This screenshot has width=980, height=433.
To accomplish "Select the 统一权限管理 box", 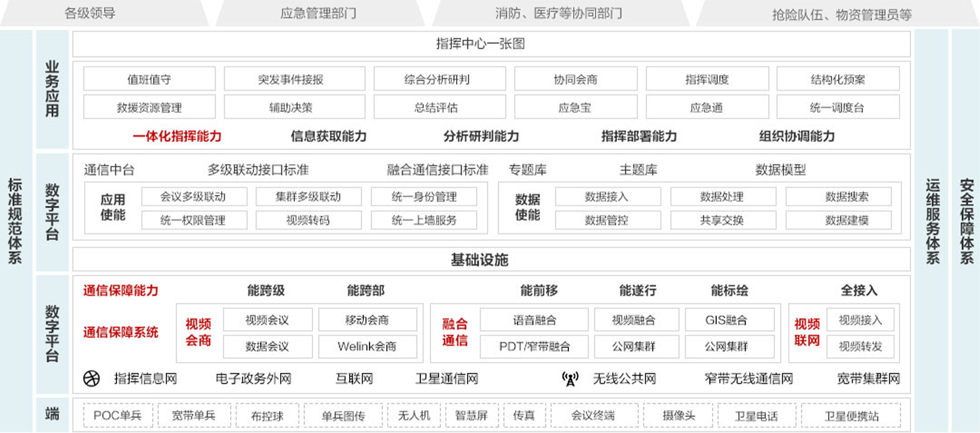I will 194,220.
